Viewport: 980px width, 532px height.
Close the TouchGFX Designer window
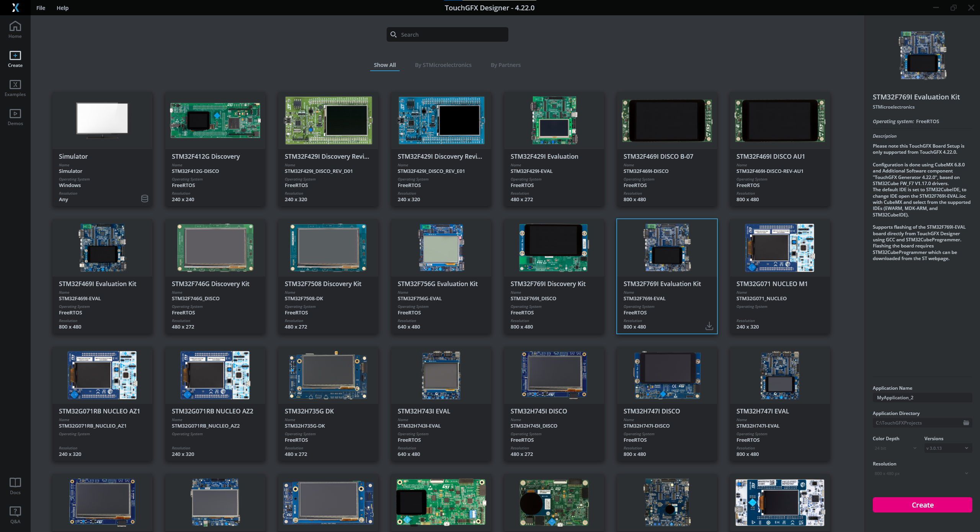pos(971,8)
